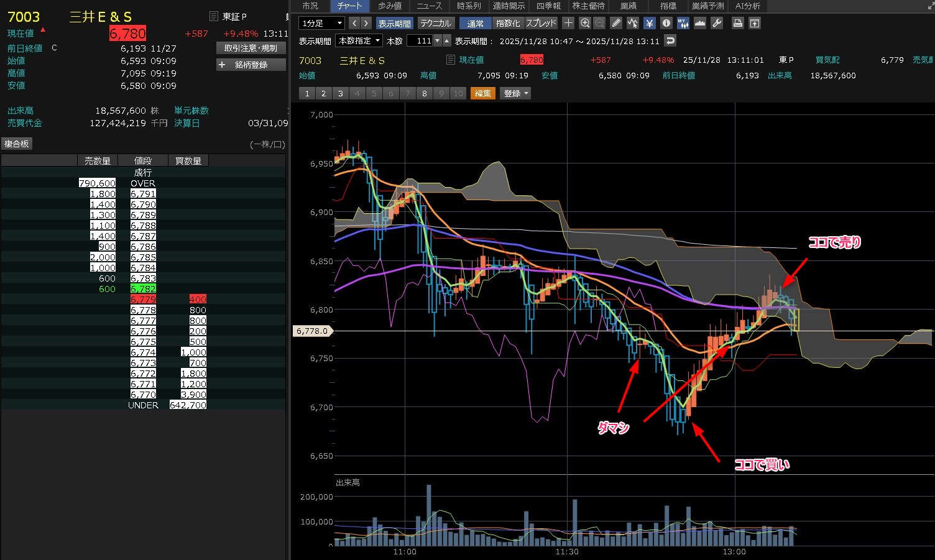Click the 銘柄登録 button
Screen dimensions: 935x560
point(251,65)
